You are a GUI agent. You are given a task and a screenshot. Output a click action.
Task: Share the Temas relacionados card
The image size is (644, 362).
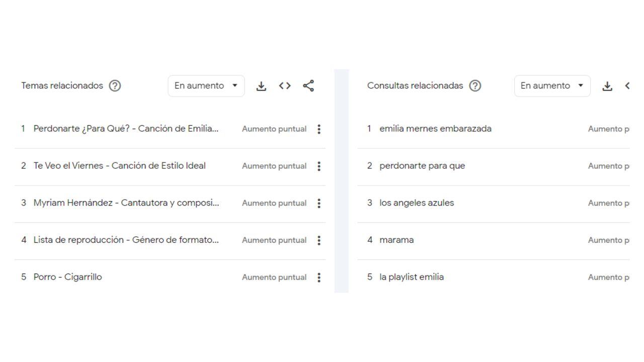308,86
